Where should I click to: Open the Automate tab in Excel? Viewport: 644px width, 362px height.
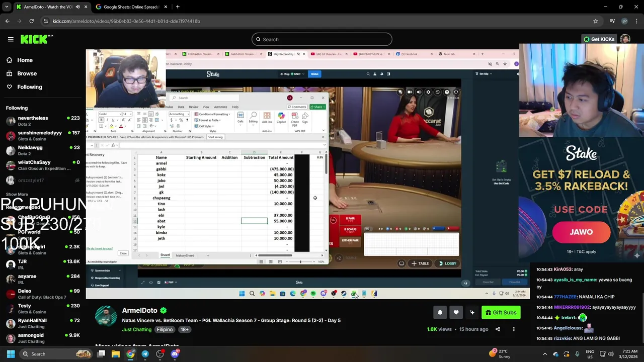[x=220, y=107]
